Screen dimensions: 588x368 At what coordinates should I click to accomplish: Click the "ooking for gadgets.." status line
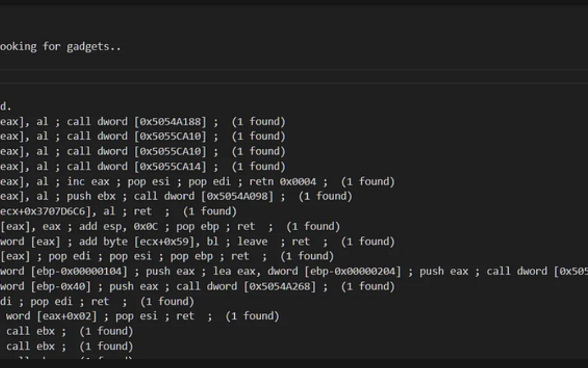tap(60, 47)
